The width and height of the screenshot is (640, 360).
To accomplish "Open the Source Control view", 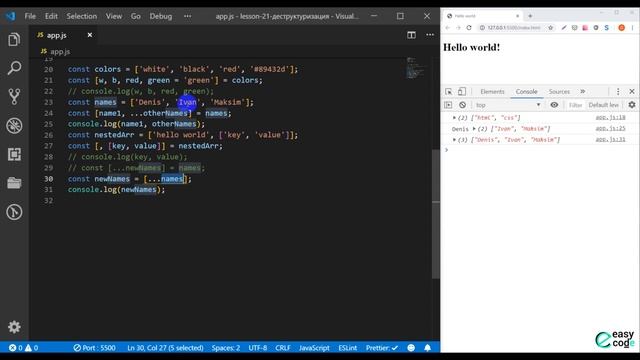I will [x=14, y=97].
